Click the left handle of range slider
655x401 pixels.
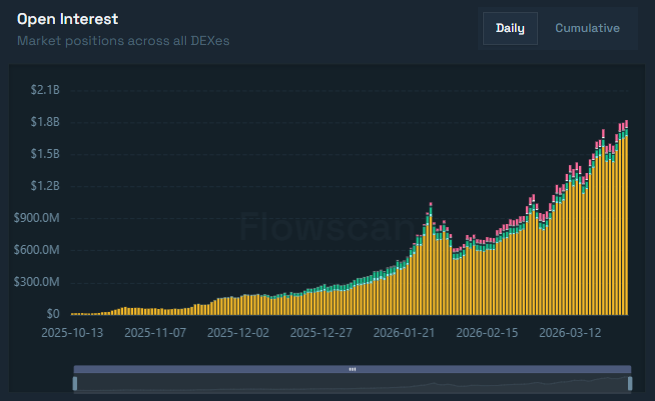click(74, 383)
